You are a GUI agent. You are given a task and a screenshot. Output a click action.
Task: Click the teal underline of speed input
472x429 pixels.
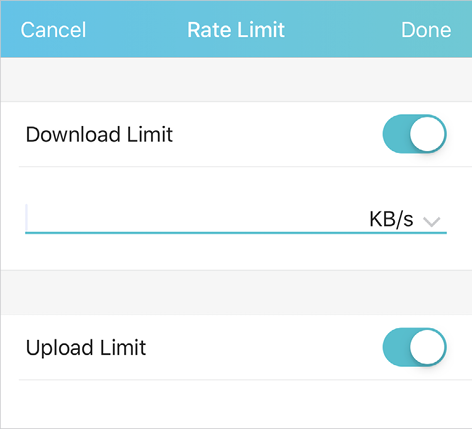[236, 233]
